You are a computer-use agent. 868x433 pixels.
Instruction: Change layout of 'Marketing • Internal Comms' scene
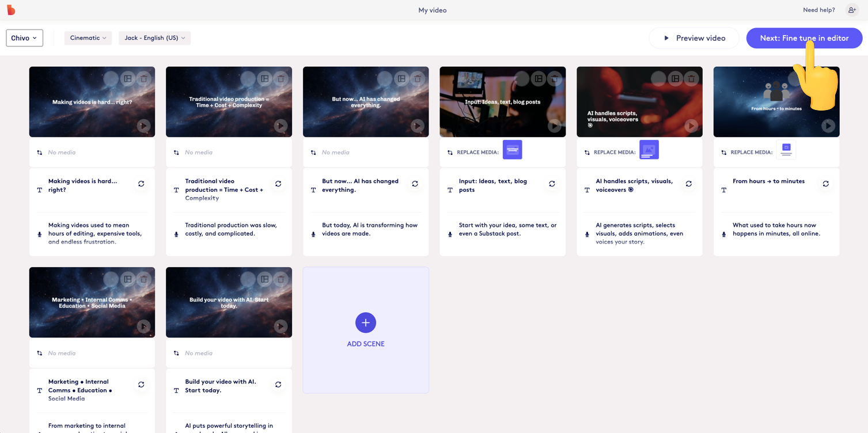(128, 279)
